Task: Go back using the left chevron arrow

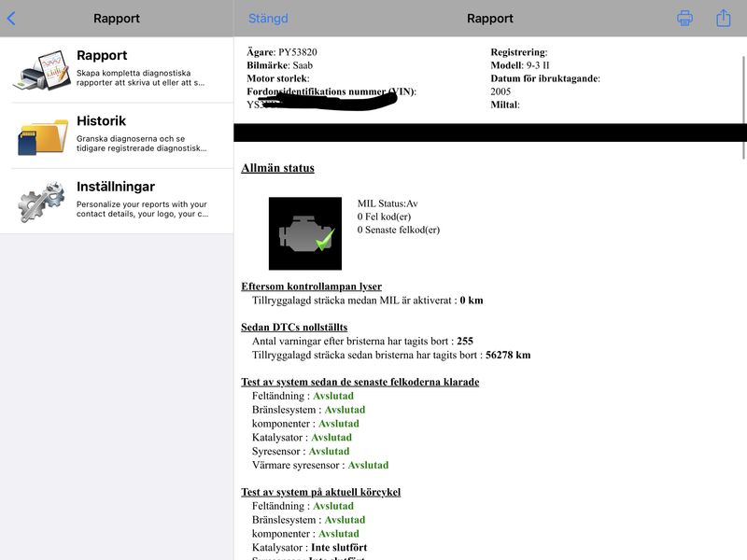Action: [11, 19]
